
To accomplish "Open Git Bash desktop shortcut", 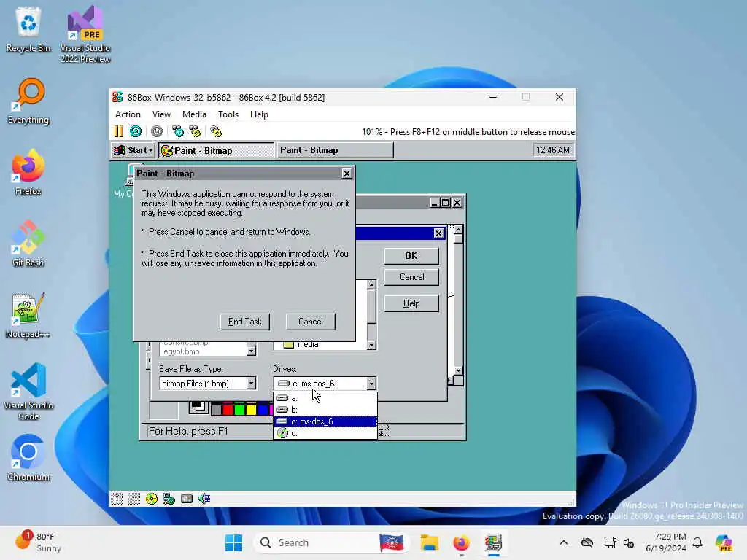I will click(x=28, y=244).
